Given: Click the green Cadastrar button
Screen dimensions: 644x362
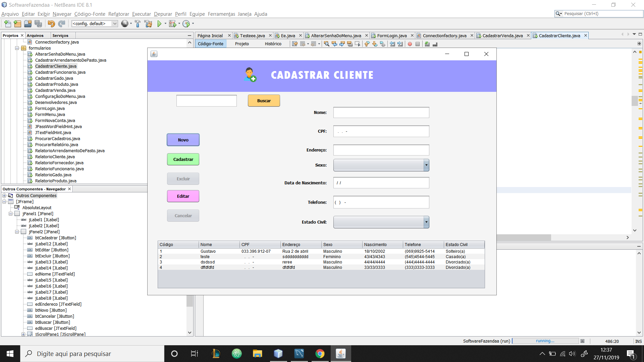Looking at the screenshot, I should tap(183, 160).
